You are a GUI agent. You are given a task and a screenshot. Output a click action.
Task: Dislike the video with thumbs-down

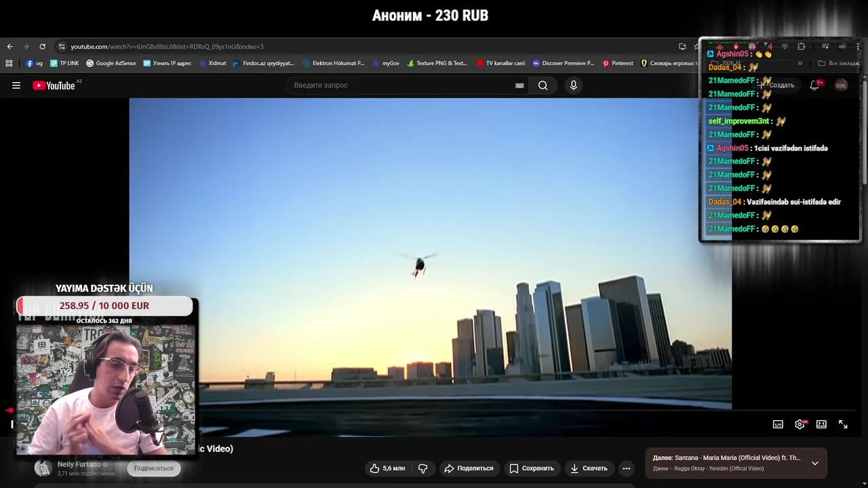422,468
